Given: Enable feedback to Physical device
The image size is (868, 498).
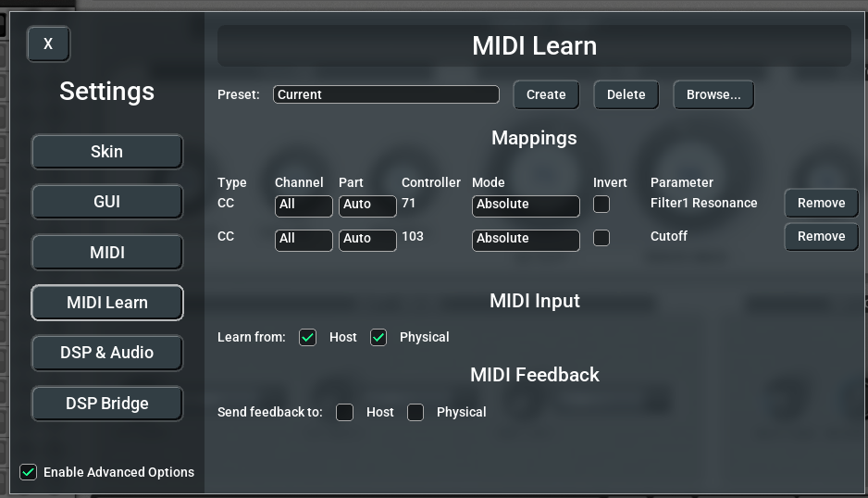Looking at the screenshot, I should pyautogui.click(x=415, y=412).
